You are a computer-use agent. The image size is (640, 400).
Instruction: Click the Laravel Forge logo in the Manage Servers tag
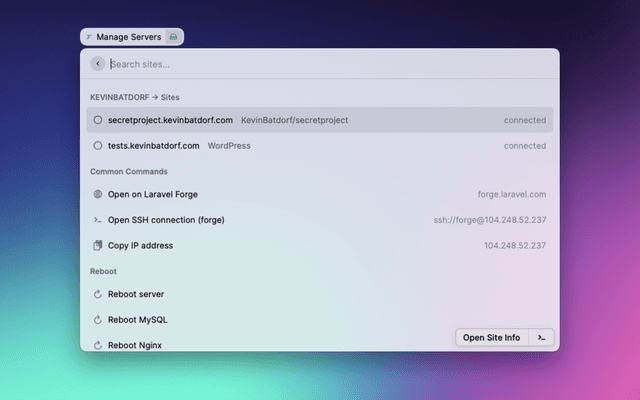click(x=89, y=37)
